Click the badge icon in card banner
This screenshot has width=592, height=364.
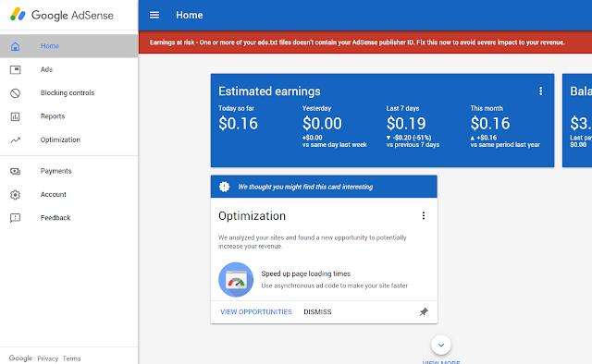coord(224,187)
